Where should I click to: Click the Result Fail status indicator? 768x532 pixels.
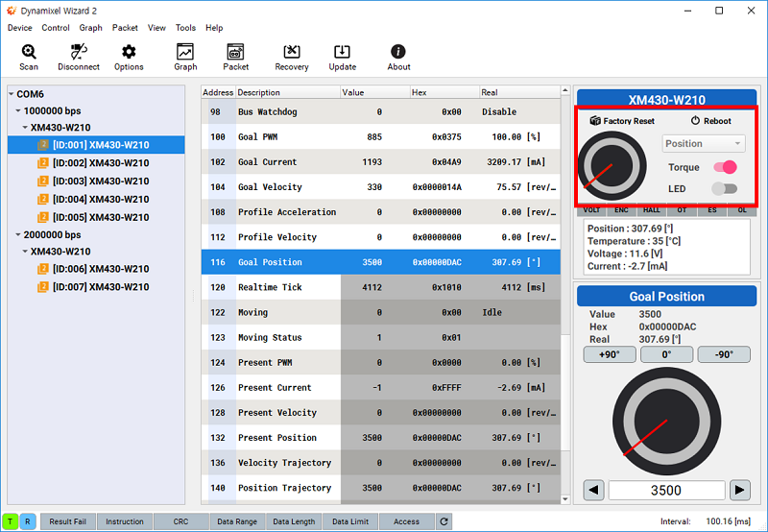[x=67, y=521]
